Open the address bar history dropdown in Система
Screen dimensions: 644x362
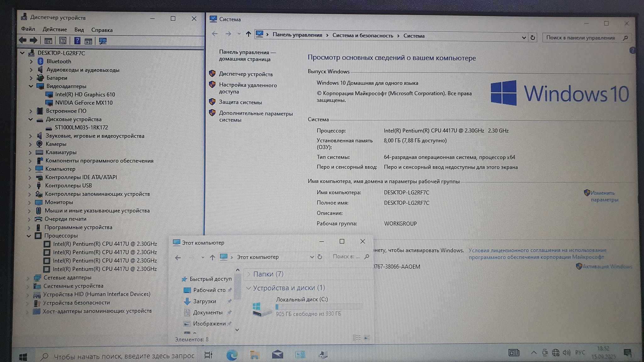[x=524, y=38]
